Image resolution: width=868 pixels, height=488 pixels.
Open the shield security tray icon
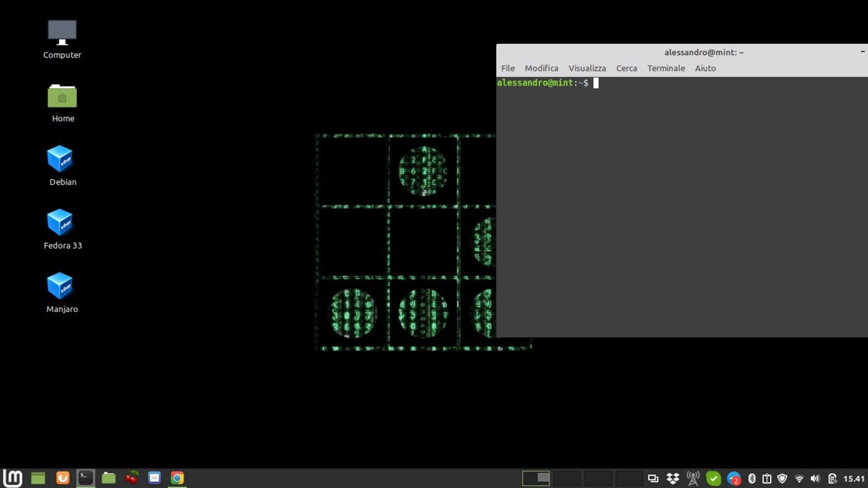(782, 478)
